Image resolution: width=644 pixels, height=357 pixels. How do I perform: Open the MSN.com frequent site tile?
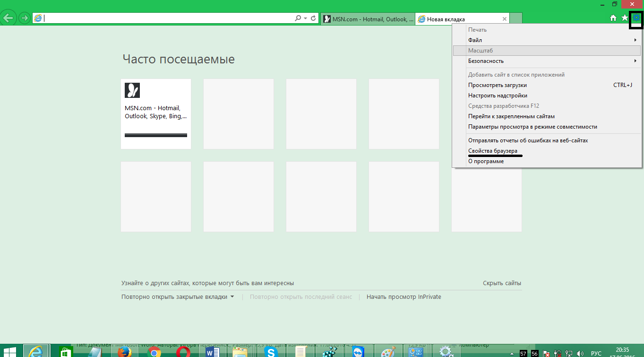pyautogui.click(x=156, y=113)
